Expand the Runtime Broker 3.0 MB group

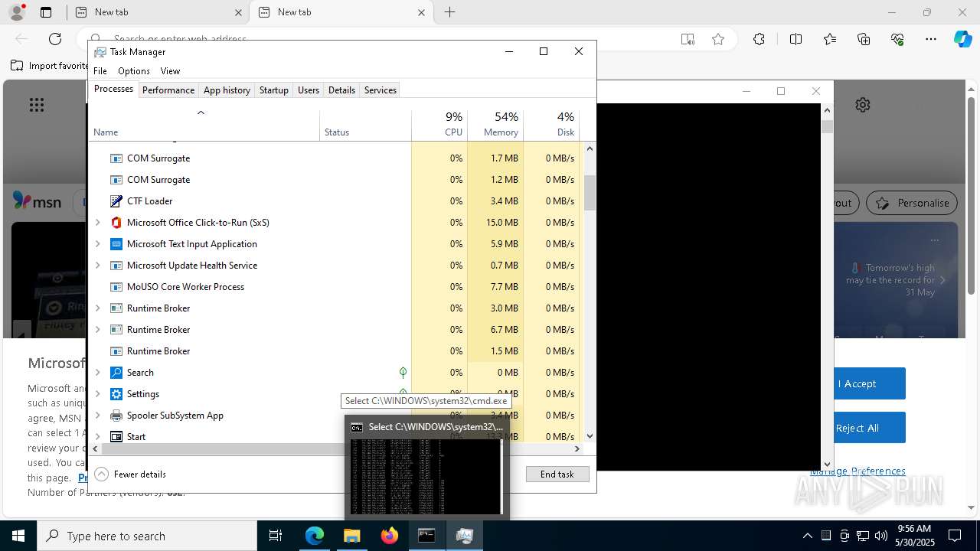tap(97, 308)
